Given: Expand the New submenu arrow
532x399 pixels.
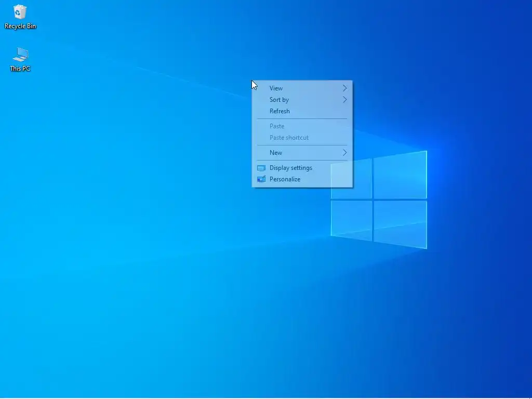Looking at the screenshot, I should tap(345, 153).
